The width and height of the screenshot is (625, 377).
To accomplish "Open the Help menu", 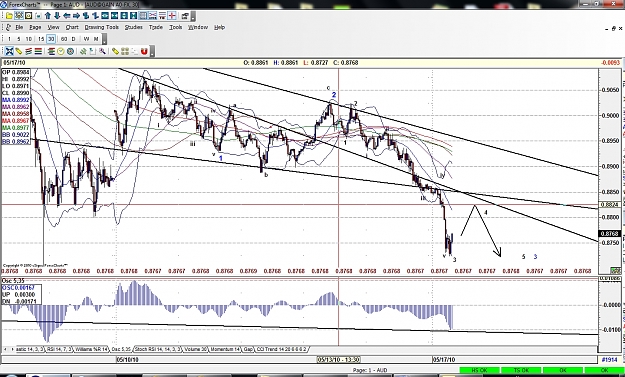I will 220,27.
